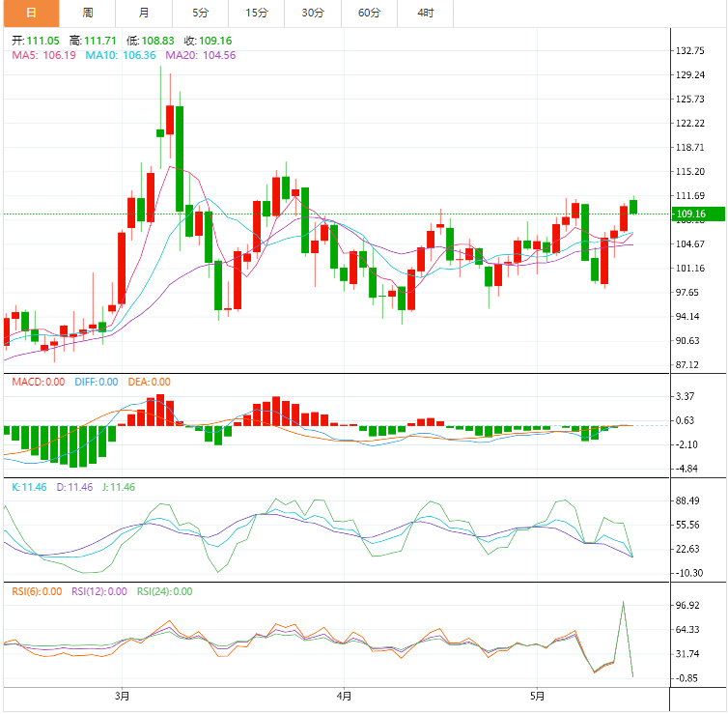Switch to the 日 daily chart tab
Screen dimensions: 728x714
[31, 13]
